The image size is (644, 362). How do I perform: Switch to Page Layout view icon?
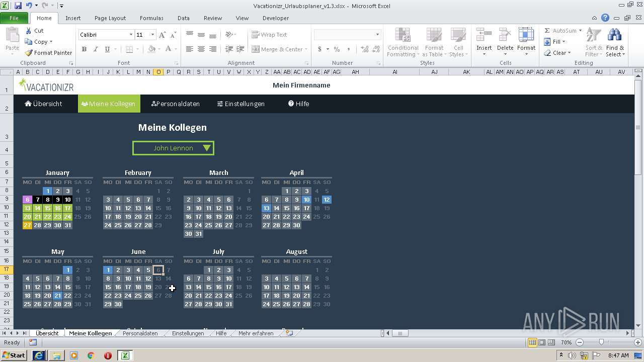542,342
